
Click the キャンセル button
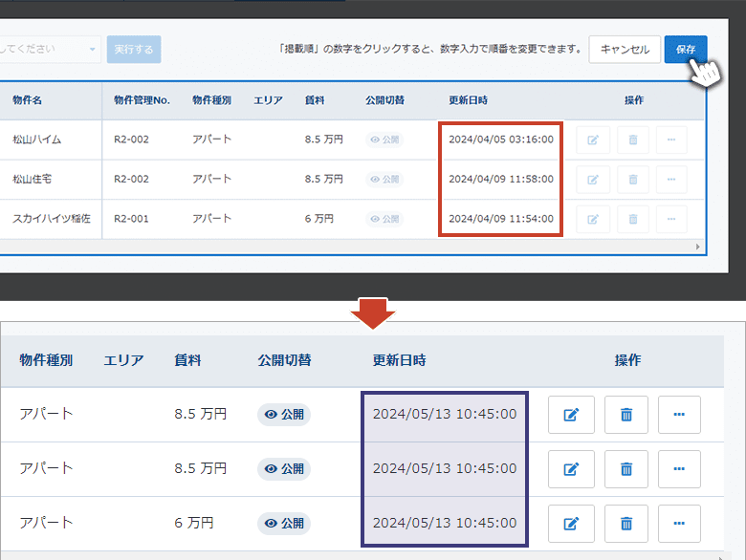[624, 49]
